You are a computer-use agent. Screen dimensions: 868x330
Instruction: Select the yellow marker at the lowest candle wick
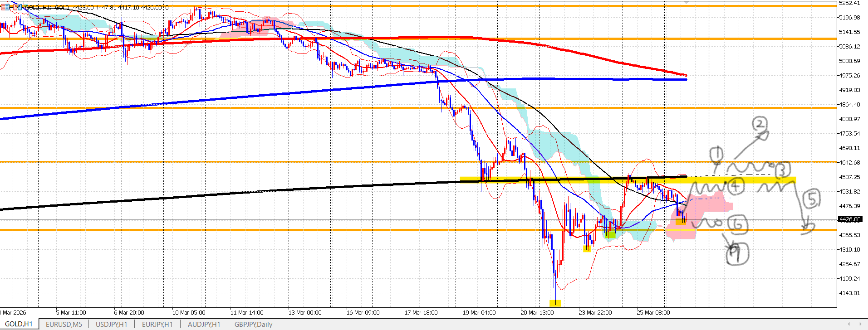(555, 303)
